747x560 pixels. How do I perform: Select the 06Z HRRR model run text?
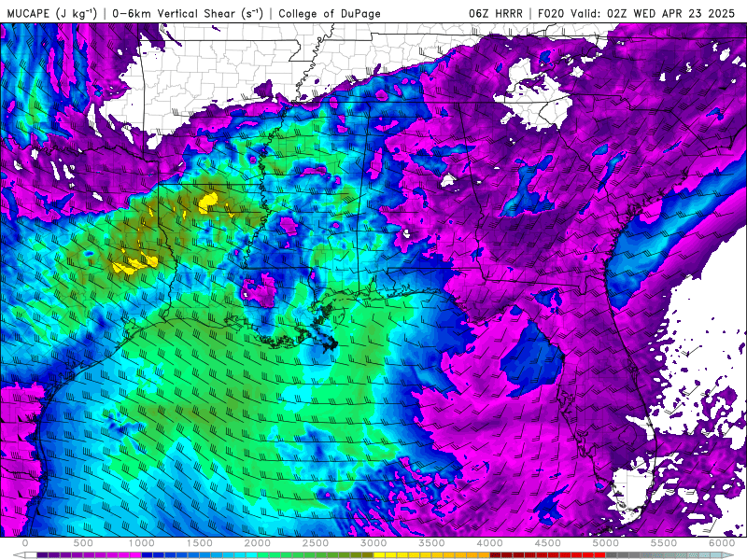(496, 13)
